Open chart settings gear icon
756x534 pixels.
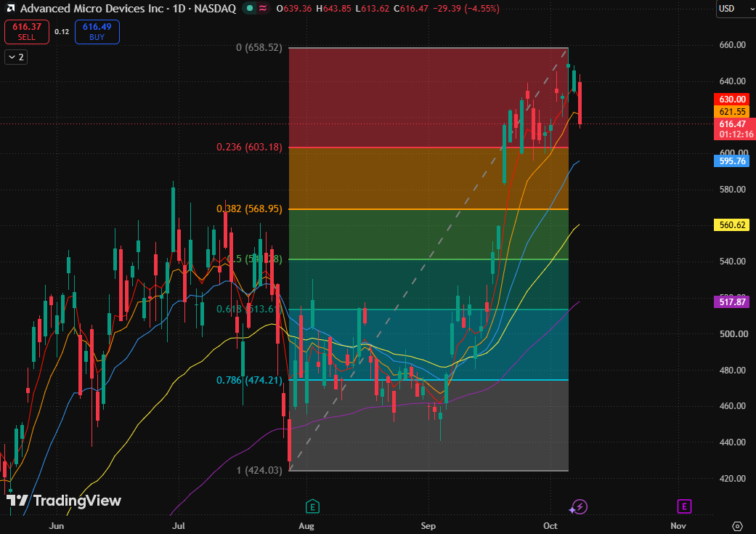point(737,526)
